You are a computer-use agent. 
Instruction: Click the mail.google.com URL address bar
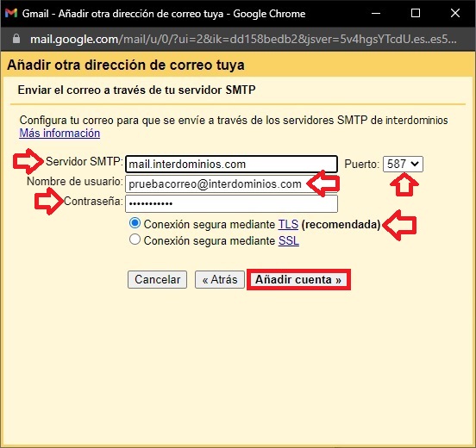click(243, 39)
